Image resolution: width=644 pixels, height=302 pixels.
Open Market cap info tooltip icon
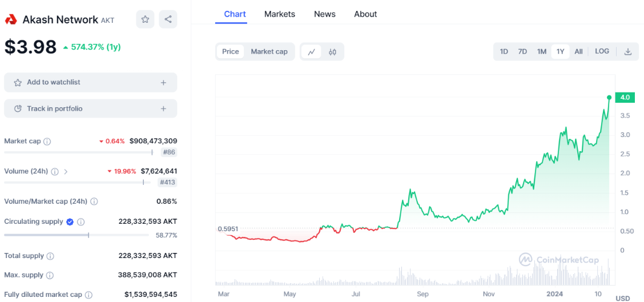[47, 142]
